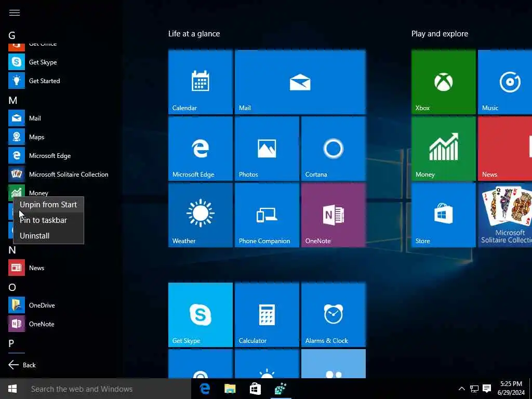This screenshot has width=532, height=399.
Task: Open the Weather tile
Action: tap(201, 215)
